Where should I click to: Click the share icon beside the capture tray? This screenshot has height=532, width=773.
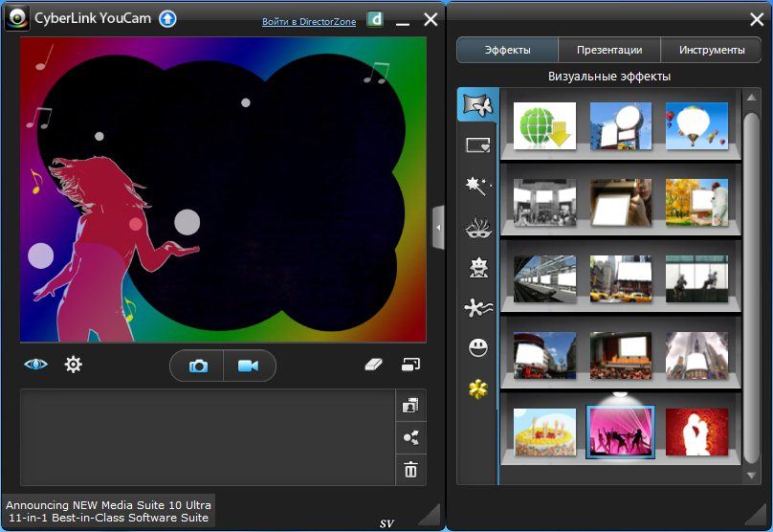410,437
